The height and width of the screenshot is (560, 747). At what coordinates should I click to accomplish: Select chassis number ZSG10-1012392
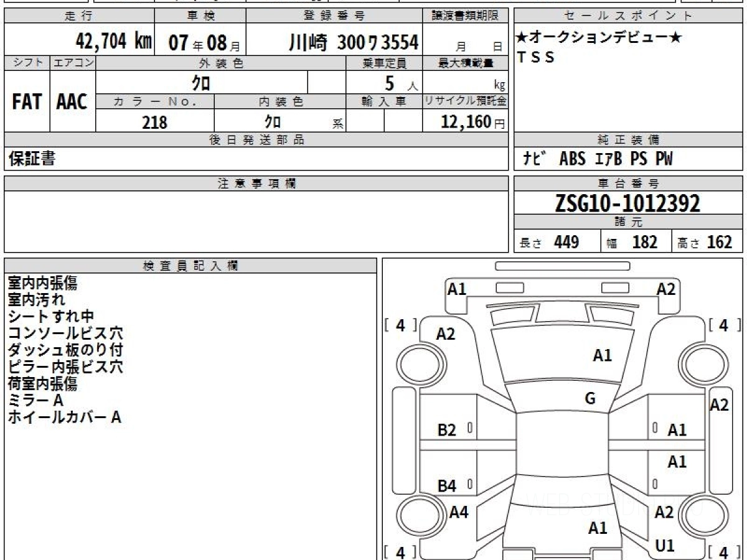628,203
